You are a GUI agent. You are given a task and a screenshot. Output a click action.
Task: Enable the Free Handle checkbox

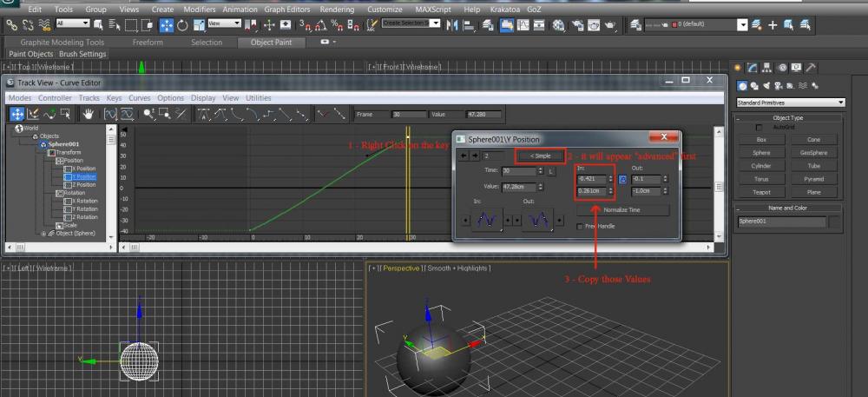click(x=580, y=226)
